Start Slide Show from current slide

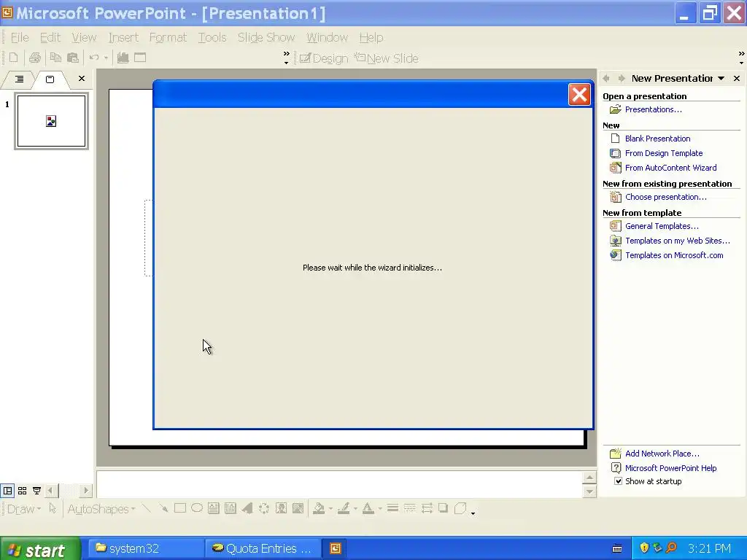(36, 491)
